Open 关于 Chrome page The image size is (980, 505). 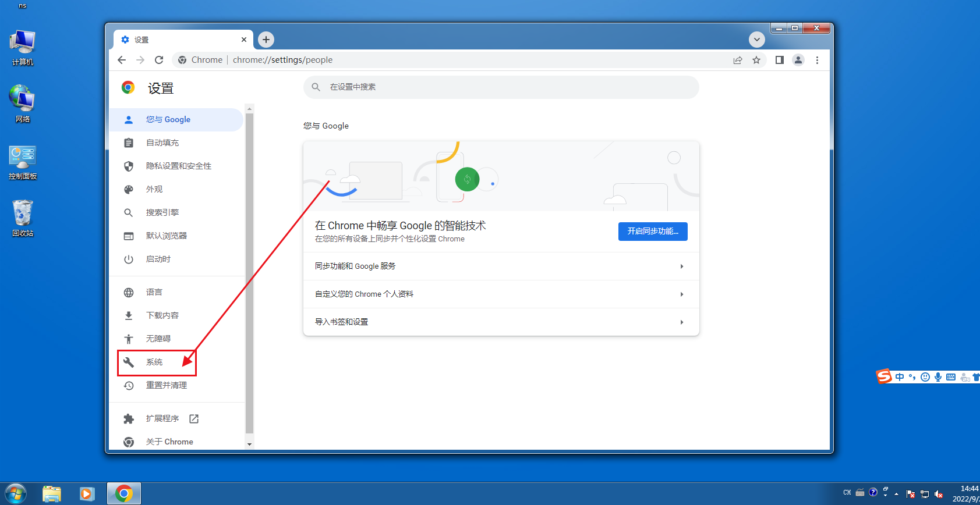176,442
